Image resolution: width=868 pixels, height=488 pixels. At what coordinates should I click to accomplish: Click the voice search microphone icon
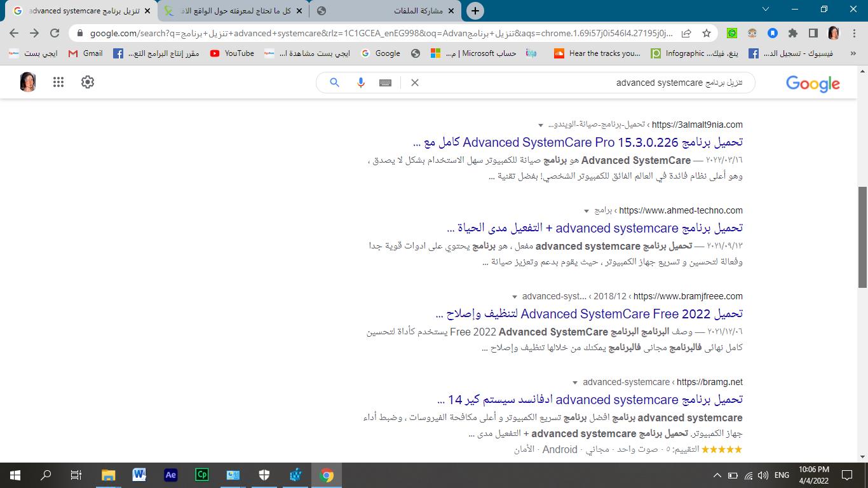click(360, 83)
